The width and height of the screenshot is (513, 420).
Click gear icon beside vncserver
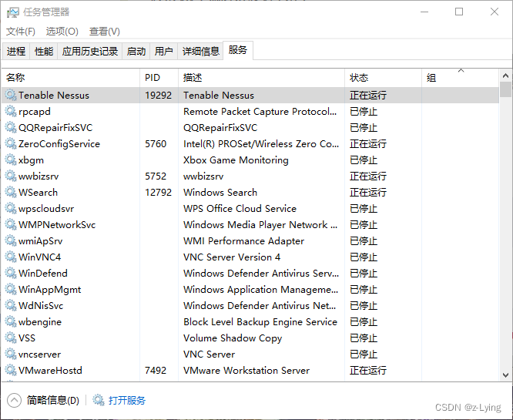[11, 354]
